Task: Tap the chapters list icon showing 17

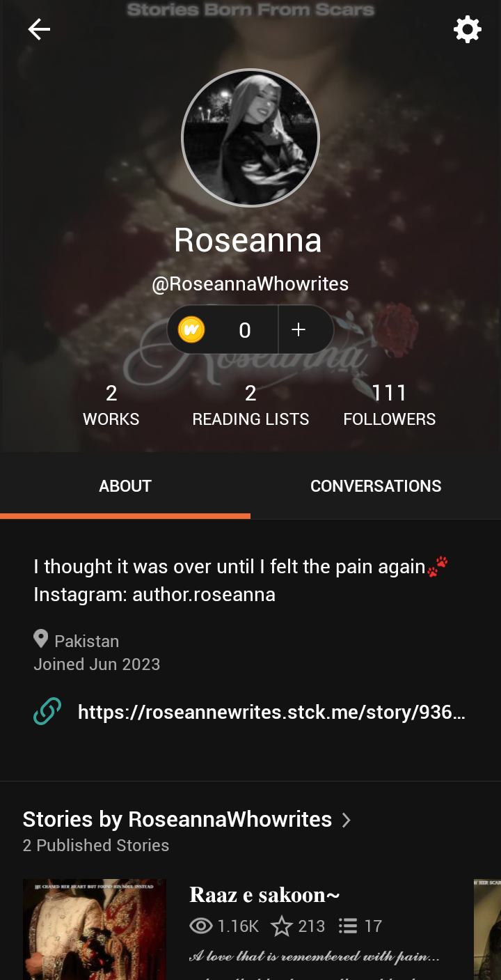Action: point(348,926)
